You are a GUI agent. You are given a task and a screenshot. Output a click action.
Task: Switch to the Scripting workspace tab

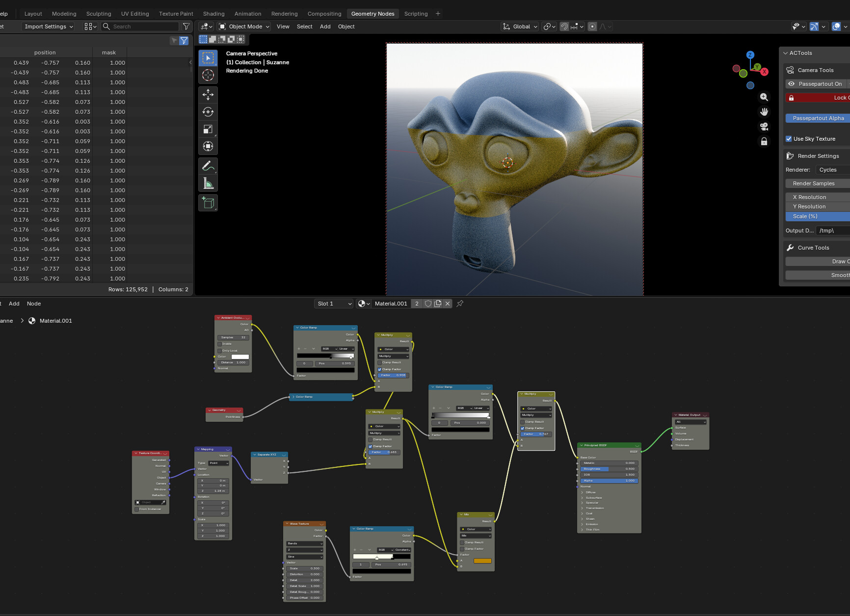416,14
